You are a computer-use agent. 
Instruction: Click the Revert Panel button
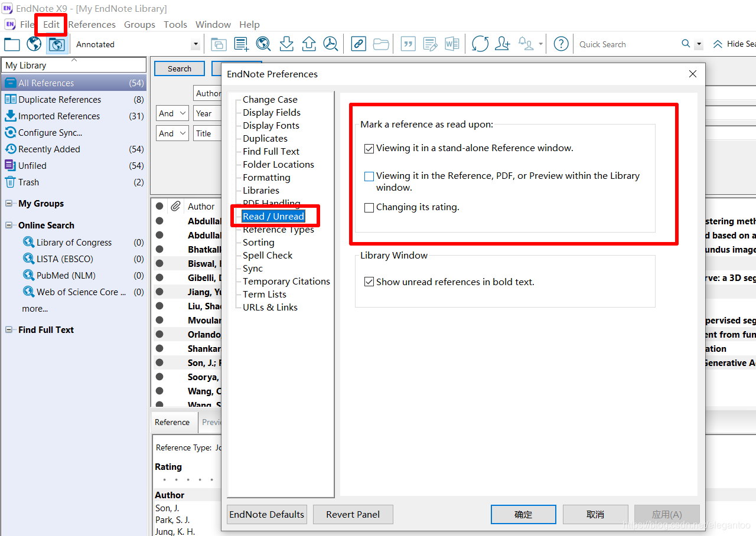[x=353, y=514]
